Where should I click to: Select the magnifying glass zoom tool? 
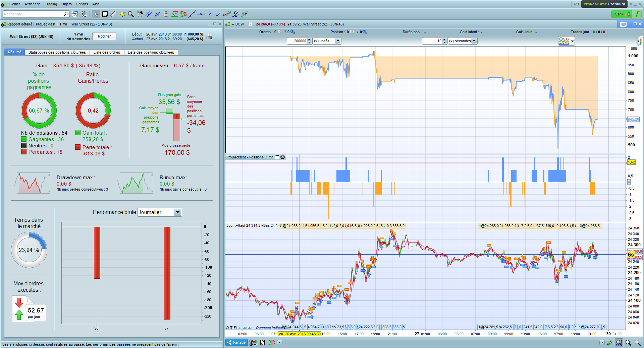click(x=131, y=14)
